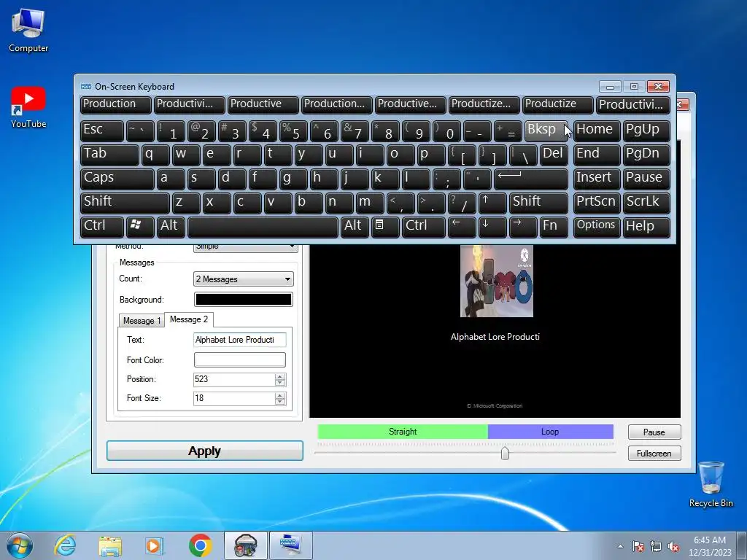Click the boot animation preview thumbnail
Viewport: 747px width, 560px height.
pos(496,281)
